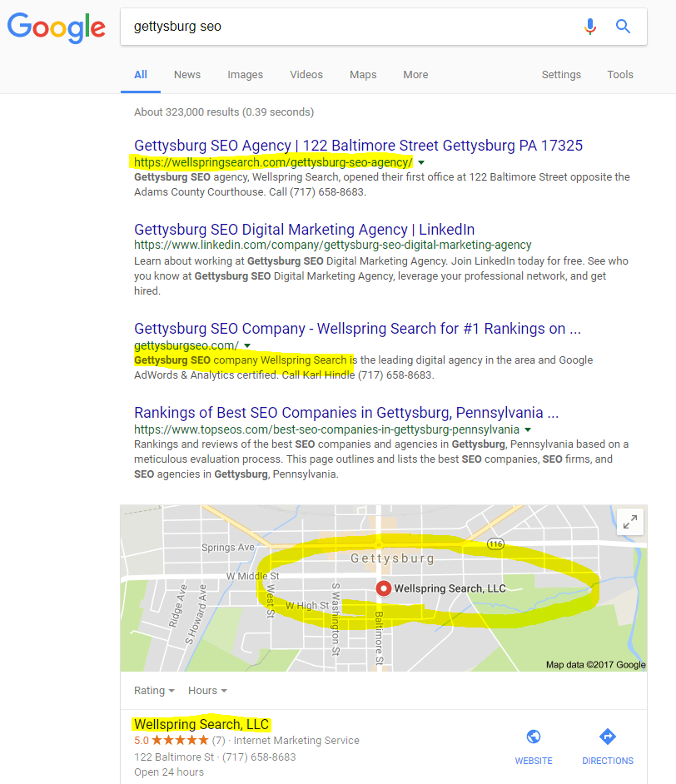
Task: Open the Hours filter dropdown
Action: coord(207,691)
